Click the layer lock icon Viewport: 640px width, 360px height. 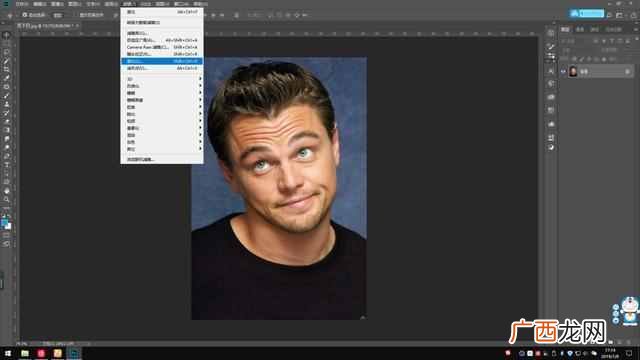click(628, 72)
